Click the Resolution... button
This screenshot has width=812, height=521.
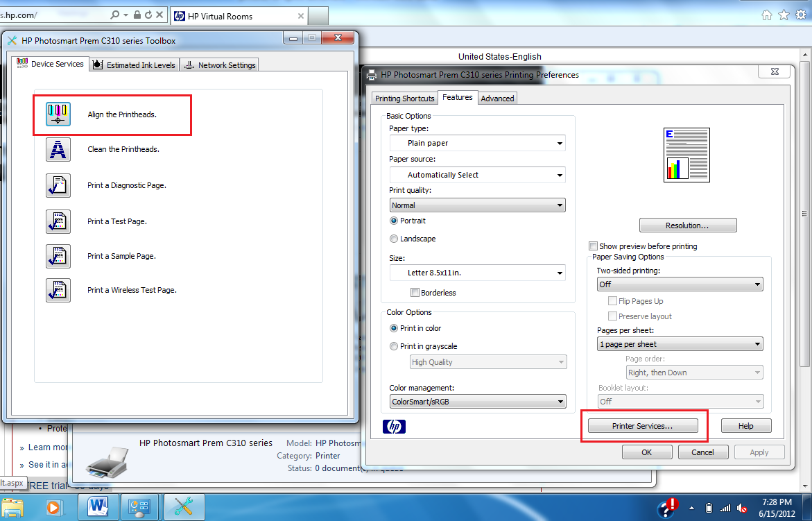pos(688,225)
